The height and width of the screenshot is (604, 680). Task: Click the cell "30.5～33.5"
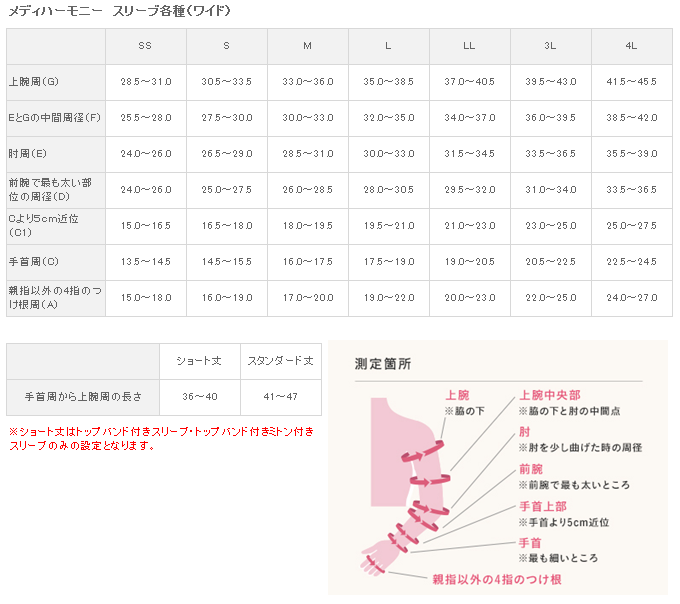click(x=226, y=82)
